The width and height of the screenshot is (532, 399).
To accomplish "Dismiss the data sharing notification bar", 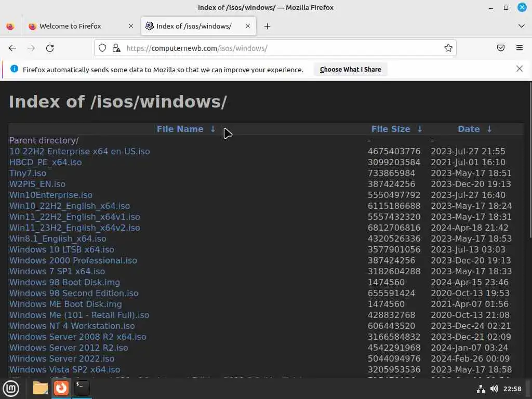I will click(519, 69).
